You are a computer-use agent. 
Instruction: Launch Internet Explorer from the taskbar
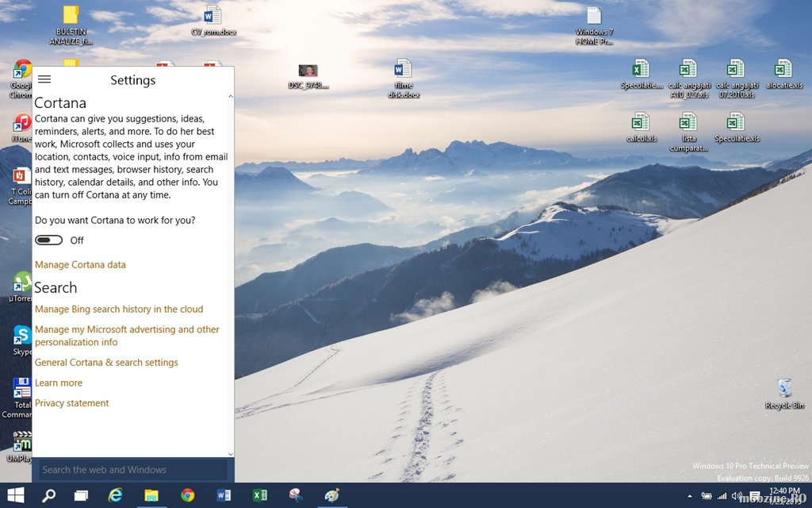tap(115, 495)
